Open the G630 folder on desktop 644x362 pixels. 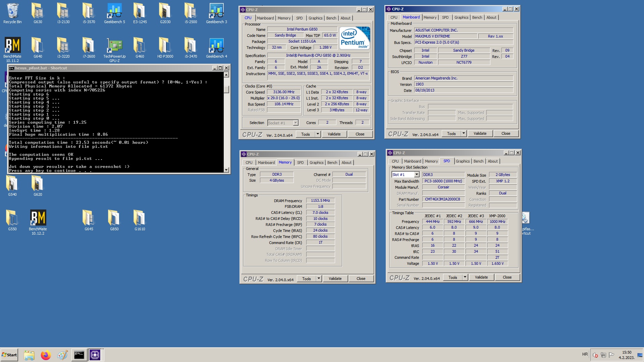[x=38, y=13]
